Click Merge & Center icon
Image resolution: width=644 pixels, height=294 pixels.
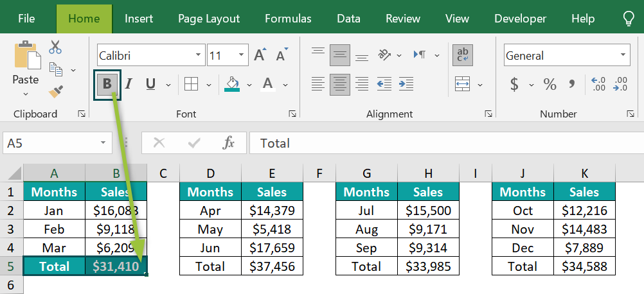(x=463, y=84)
